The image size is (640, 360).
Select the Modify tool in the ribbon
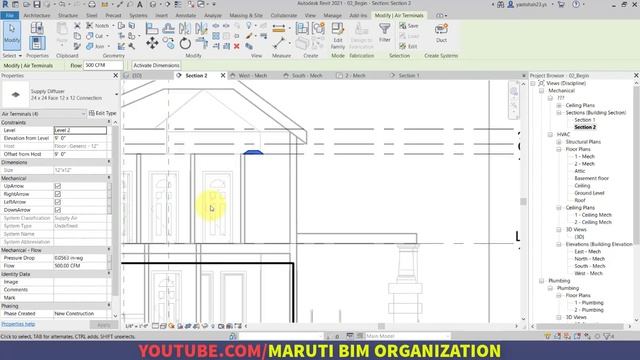point(12,35)
